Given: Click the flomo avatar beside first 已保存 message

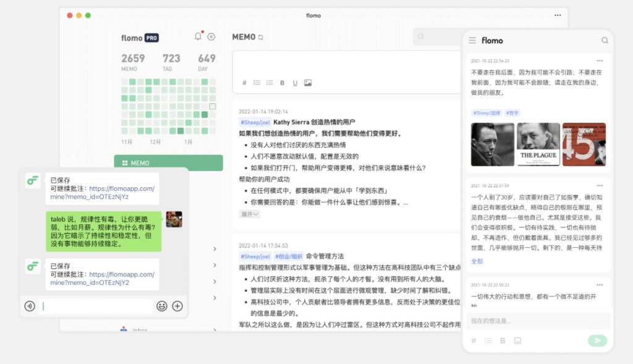Looking at the screenshot, I should pyautogui.click(x=33, y=180).
